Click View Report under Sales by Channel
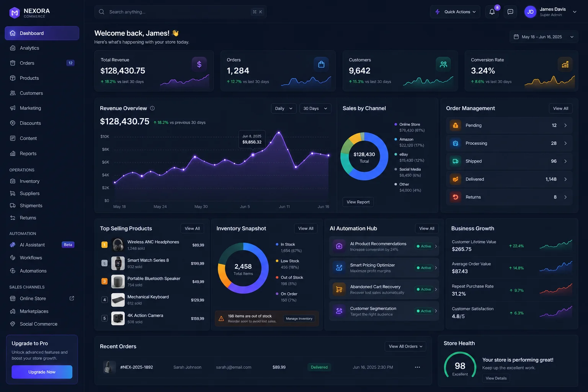The image size is (588, 392). click(358, 202)
